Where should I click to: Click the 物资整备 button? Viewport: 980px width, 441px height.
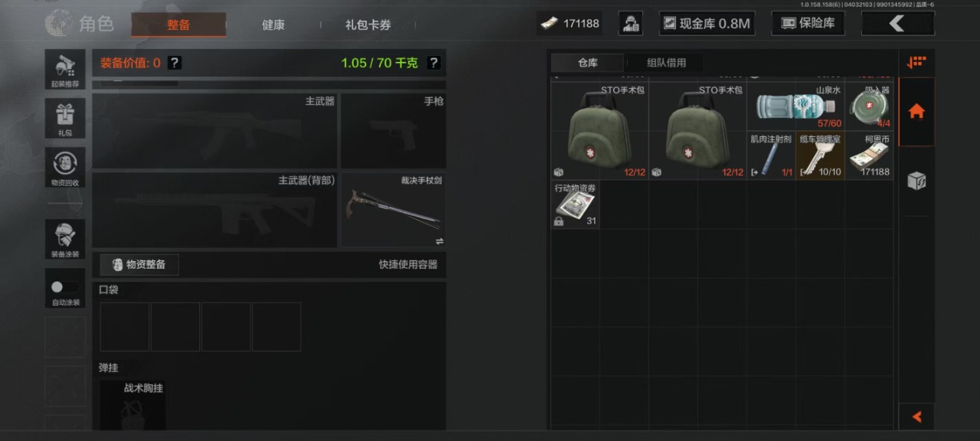coord(139,264)
